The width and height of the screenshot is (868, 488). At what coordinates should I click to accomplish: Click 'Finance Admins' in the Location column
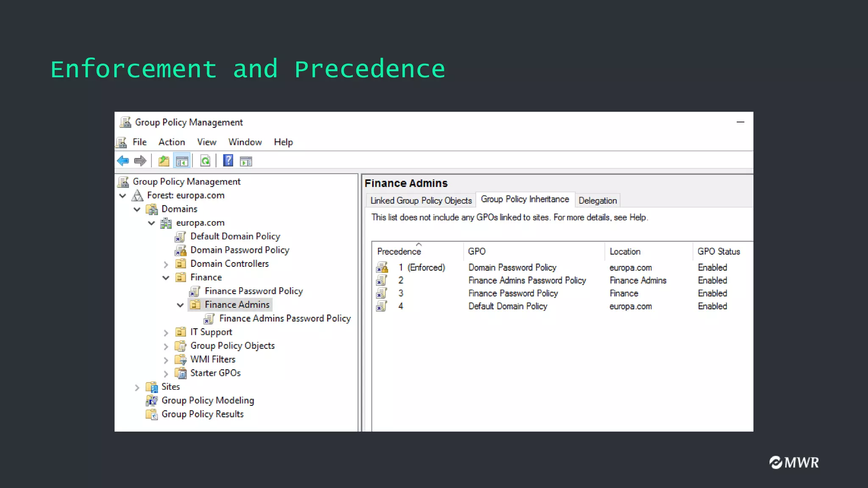tap(638, 280)
